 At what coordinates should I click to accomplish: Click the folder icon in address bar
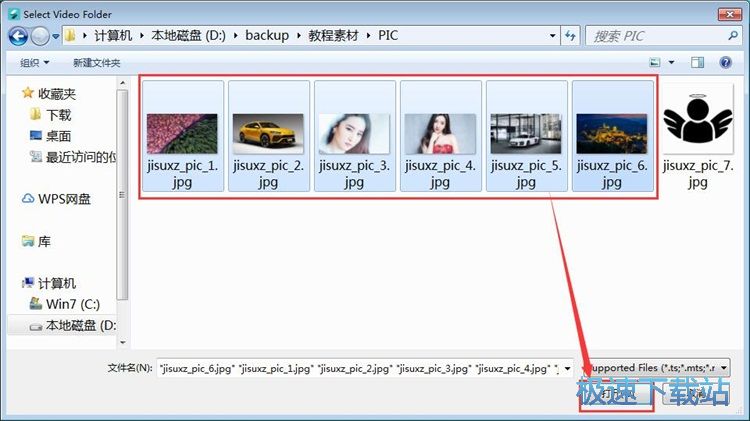pyautogui.click(x=70, y=35)
